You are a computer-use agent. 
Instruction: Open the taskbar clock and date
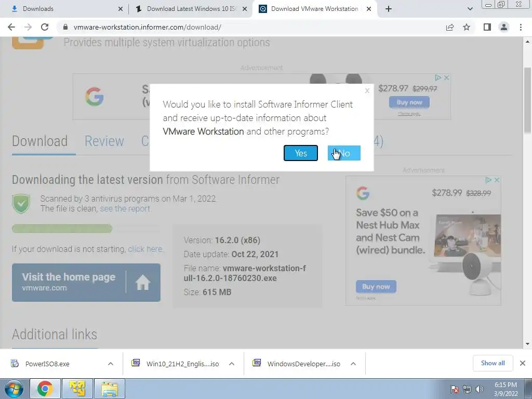pyautogui.click(x=506, y=389)
